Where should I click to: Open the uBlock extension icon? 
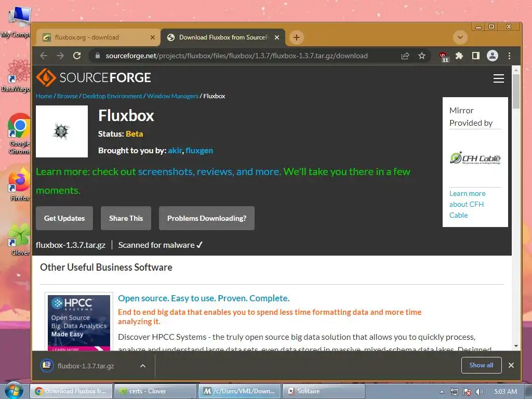tap(444, 56)
